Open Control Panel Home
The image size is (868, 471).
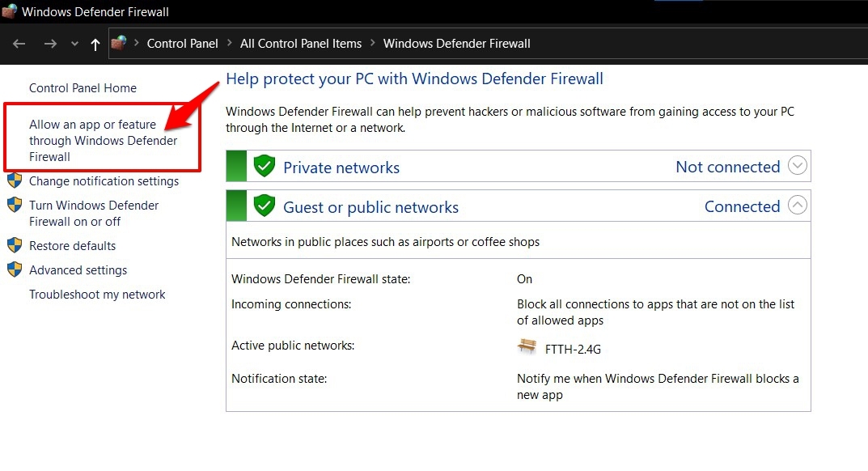coord(83,88)
